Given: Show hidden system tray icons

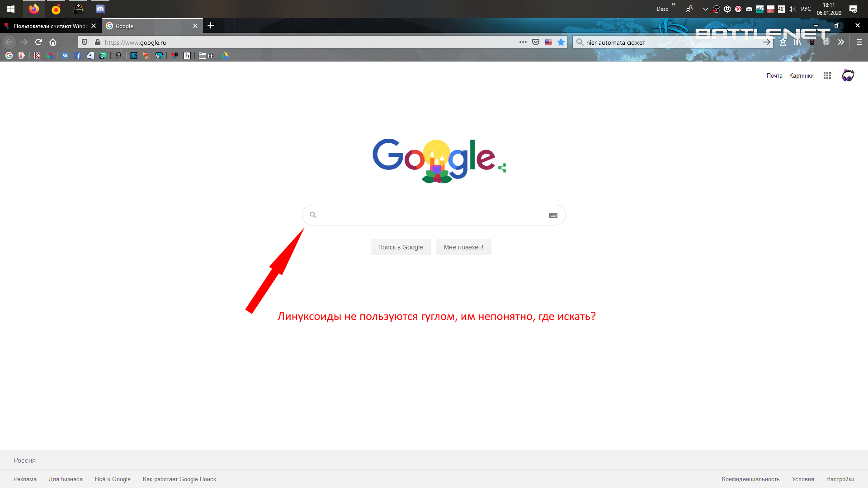Looking at the screenshot, I should click(x=705, y=9).
